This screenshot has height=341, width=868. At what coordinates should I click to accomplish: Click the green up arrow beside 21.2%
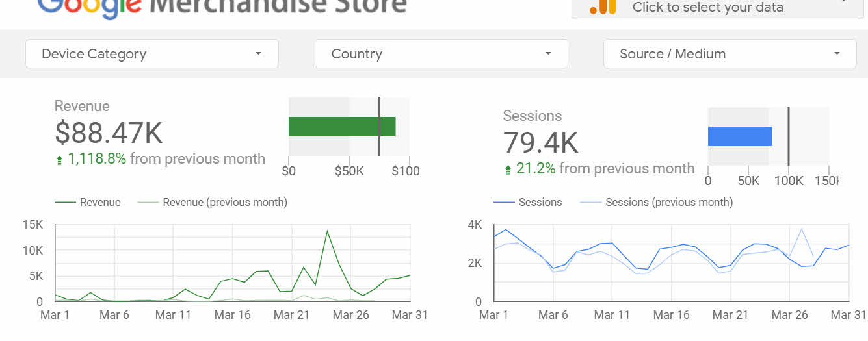(508, 170)
